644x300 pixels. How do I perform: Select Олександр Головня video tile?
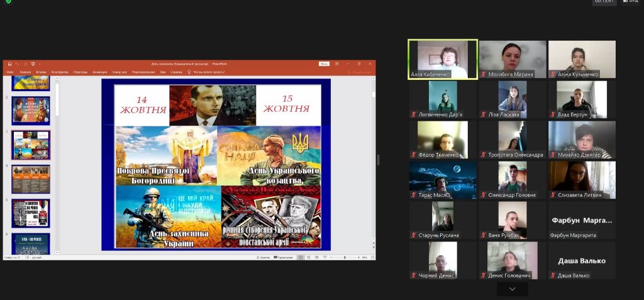pos(513,180)
